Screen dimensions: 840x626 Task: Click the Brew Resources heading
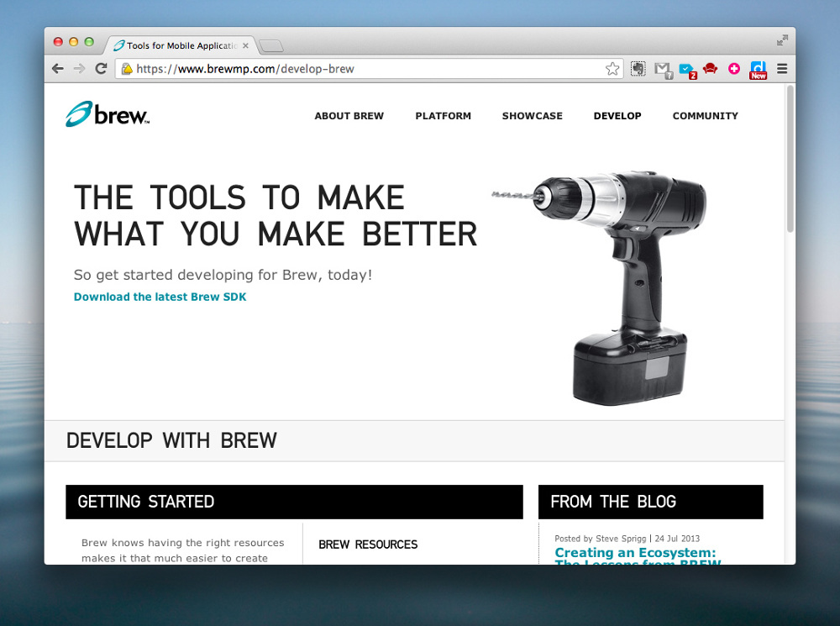(x=368, y=544)
